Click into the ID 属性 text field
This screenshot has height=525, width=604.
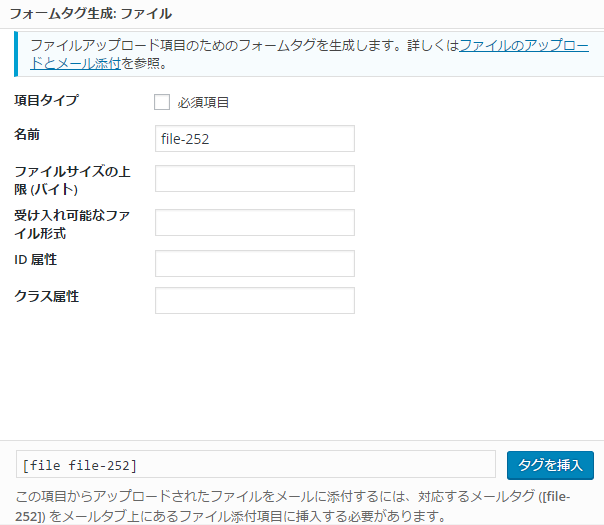255,263
